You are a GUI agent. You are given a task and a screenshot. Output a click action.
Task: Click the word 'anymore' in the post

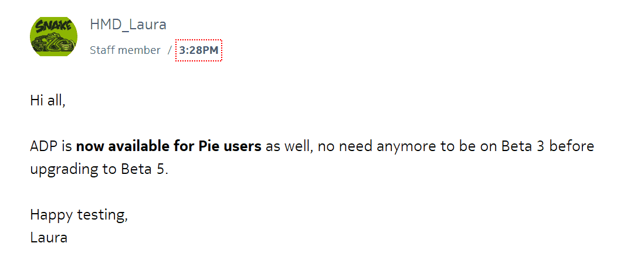[x=398, y=148]
